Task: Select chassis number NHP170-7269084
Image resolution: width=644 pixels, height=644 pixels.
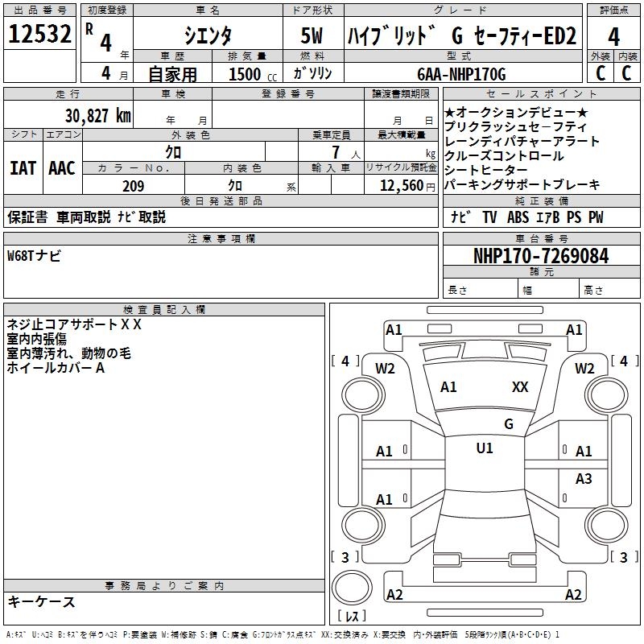Action: tap(541, 256)
